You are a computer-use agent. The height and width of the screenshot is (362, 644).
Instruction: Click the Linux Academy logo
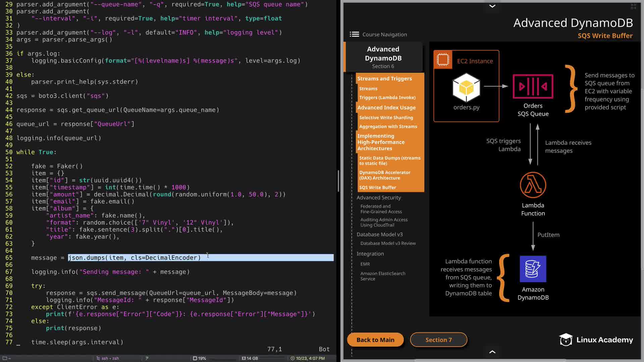click(596, 340)
